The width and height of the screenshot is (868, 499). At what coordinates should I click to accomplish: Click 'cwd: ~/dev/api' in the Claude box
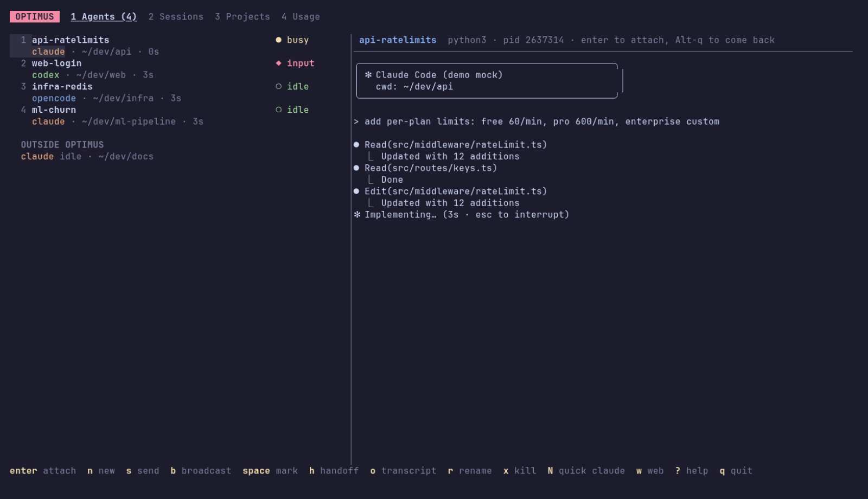click(414, 87)
